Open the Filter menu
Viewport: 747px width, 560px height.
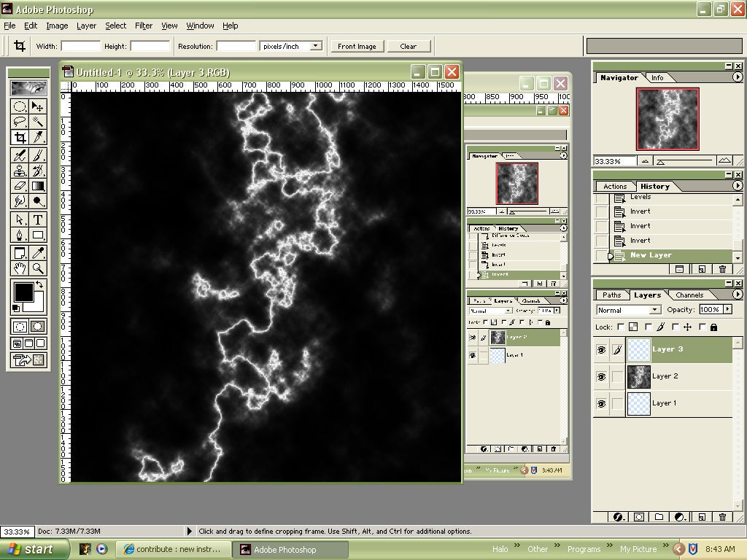click(143, 26)
